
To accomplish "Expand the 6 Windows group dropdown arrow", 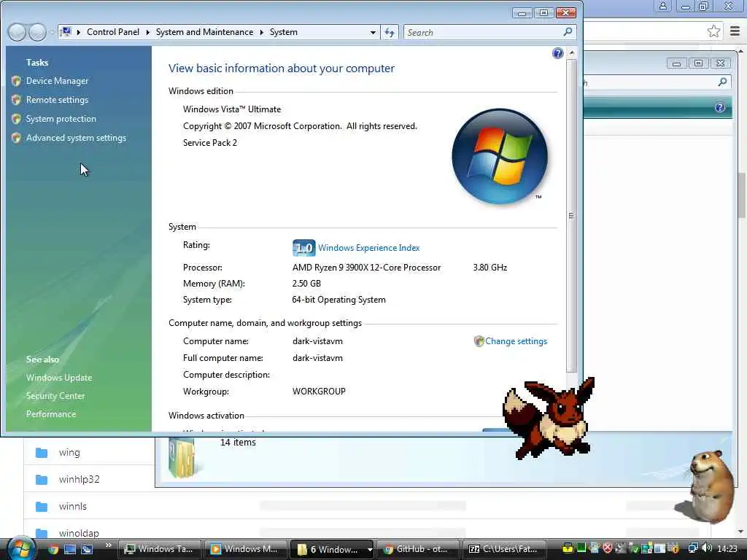I will coord(370,550).
